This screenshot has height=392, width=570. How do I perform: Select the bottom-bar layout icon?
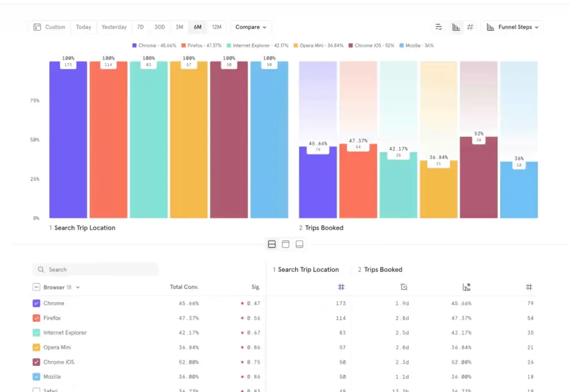tap(299, 244)
